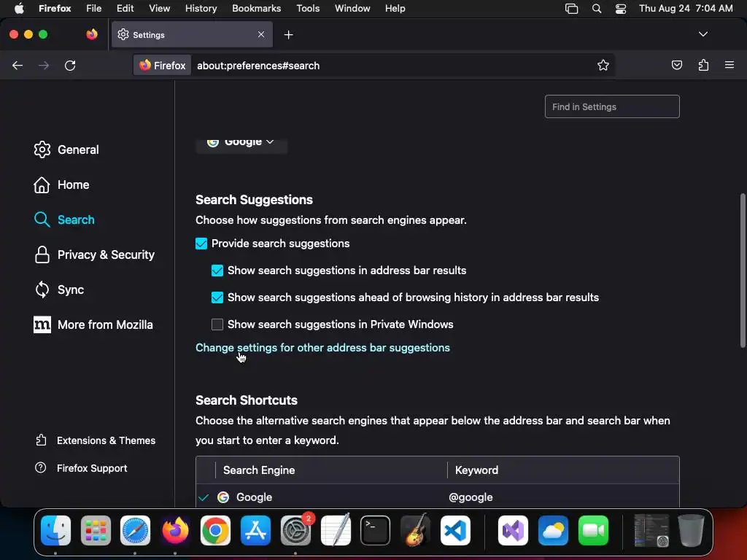
Task: Click the settings page vertical scrollbar
Action: coord(742,271)
